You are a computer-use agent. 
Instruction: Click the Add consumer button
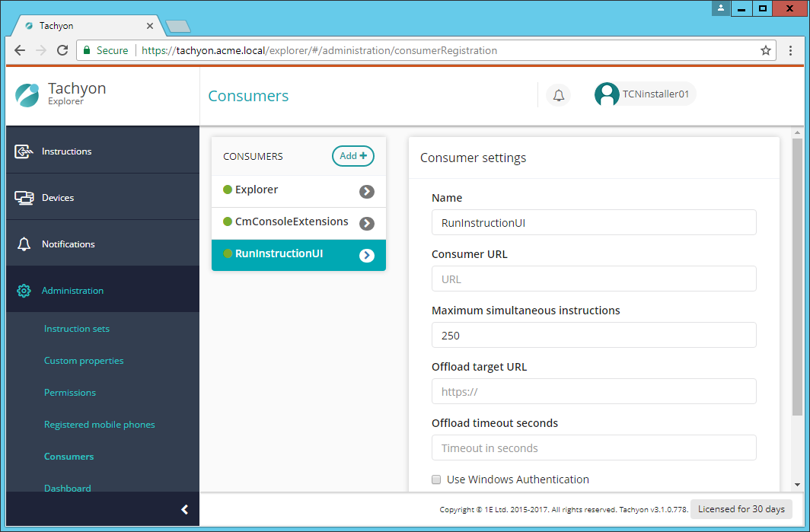pyautogui.click(x=352, y=156)
